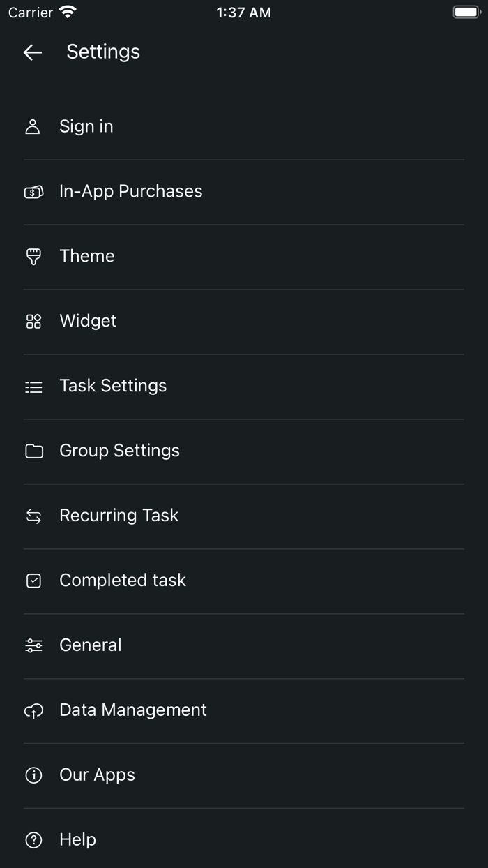This screenshot has height=868, width=488.
Task: Select the Sign in person icon
Action: [x=33, y=126]
